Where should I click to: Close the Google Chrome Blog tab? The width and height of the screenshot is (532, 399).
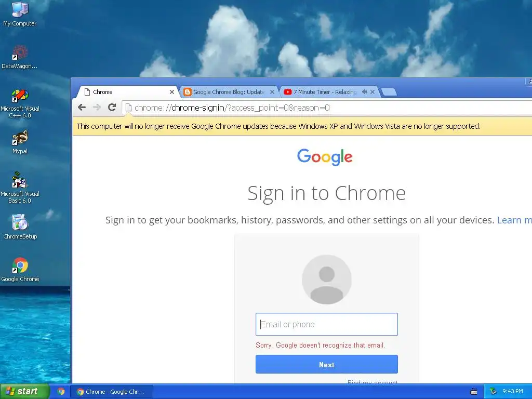click(272, 92)
